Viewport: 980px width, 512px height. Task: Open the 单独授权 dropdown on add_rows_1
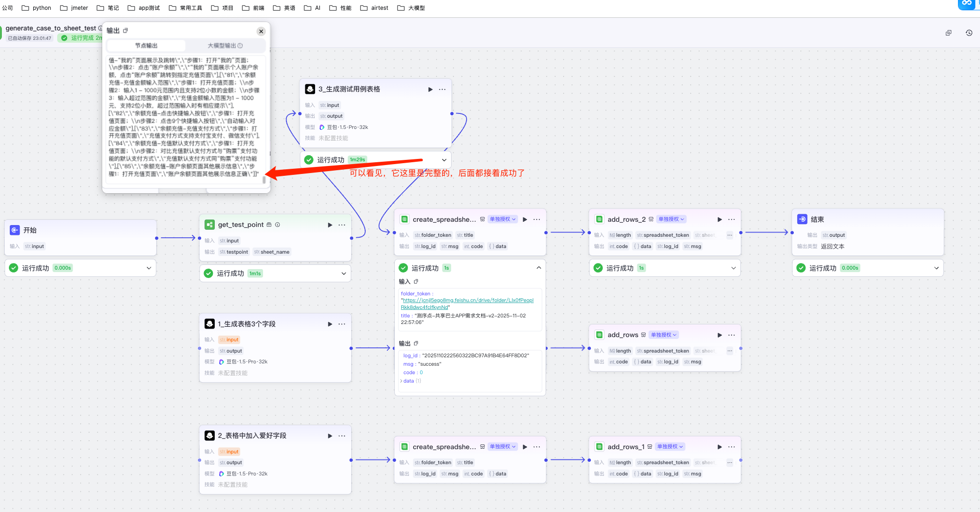pyautogui.click(x=670, y=446)
